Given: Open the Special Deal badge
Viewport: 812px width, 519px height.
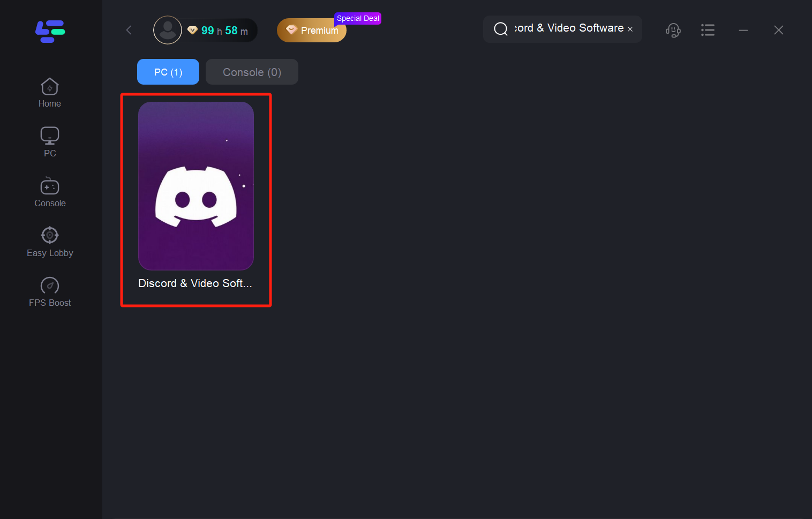Looking at the screenshot, I should point(358,18).
